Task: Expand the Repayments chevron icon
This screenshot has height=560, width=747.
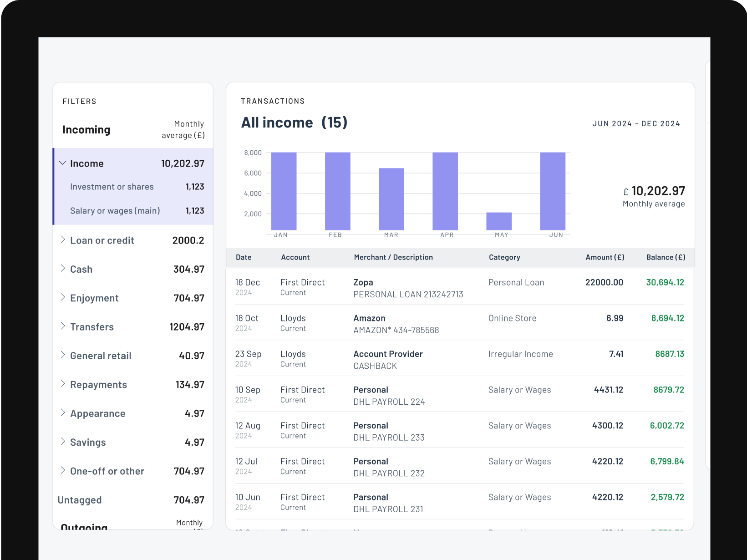Action: coord(63,384)
